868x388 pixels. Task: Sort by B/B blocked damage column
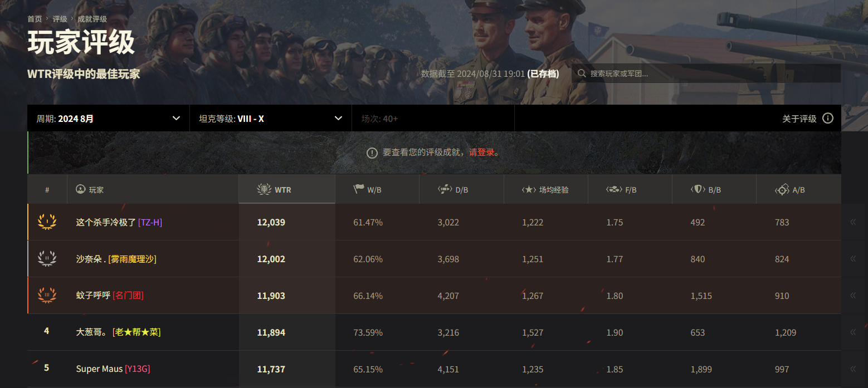714,190
